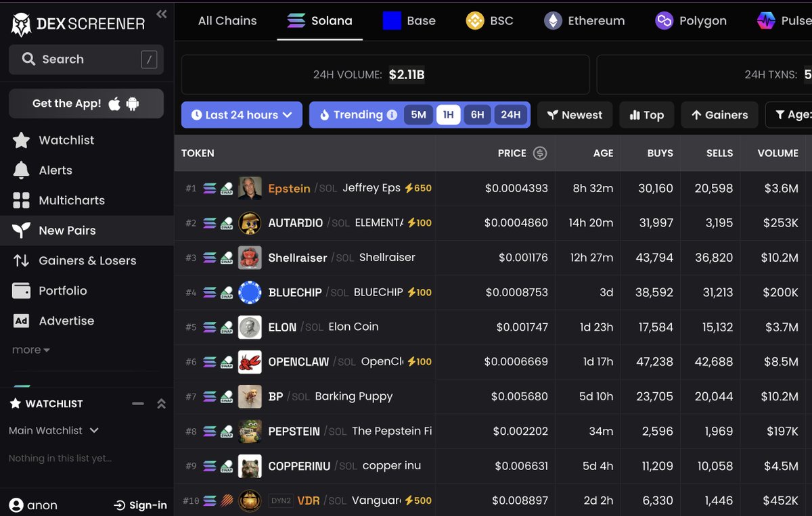812x516 pixels.
Task: Click the Newest filter button
Action: tap(574, 115)
